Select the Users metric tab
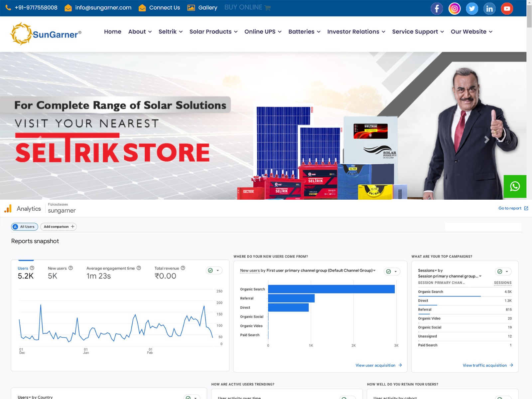Screen dimensions: 532x399 click(x=26, y=273)
